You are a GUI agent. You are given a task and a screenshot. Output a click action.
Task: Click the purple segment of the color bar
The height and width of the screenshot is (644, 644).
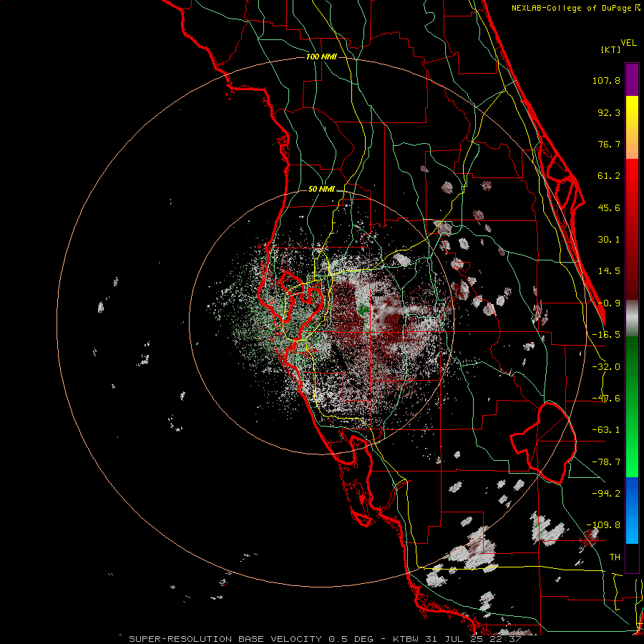pos(632,79)
